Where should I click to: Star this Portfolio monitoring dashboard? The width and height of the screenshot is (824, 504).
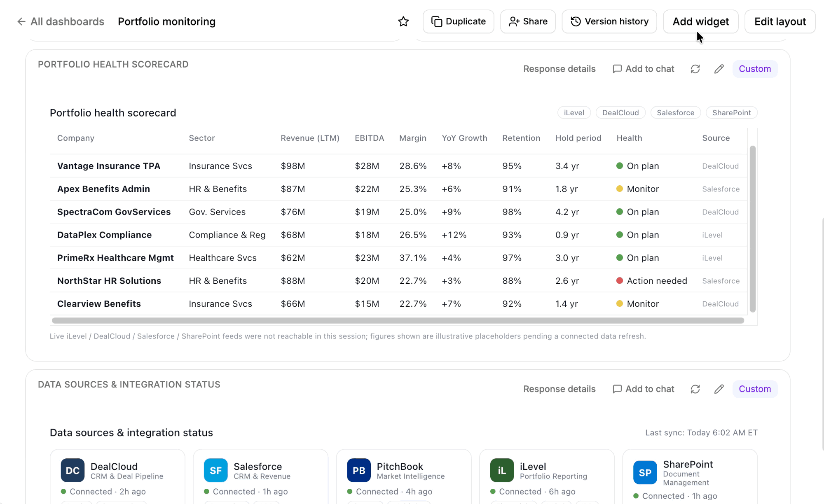click(403, 21)
